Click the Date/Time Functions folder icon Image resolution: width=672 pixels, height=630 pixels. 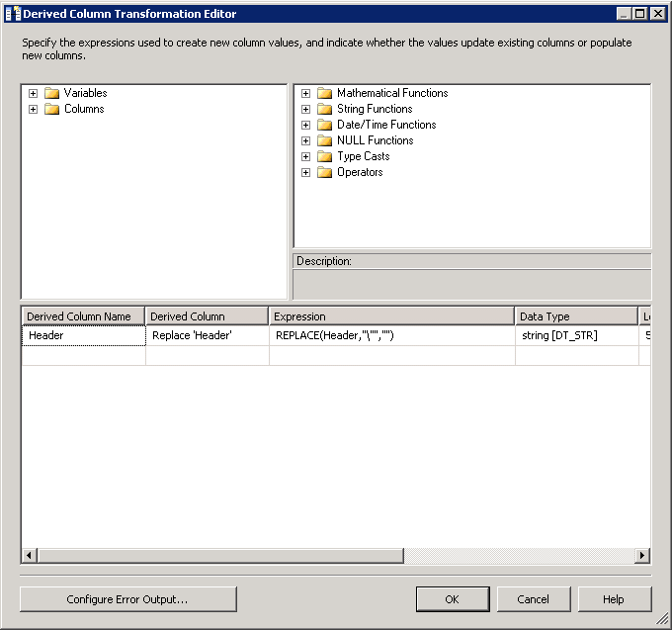coord(324,125)
